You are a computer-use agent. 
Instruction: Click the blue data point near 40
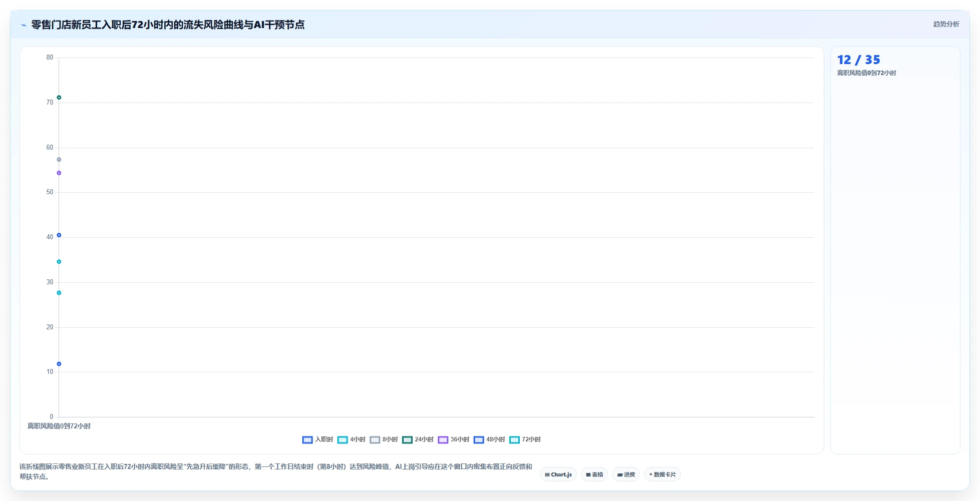59,235
